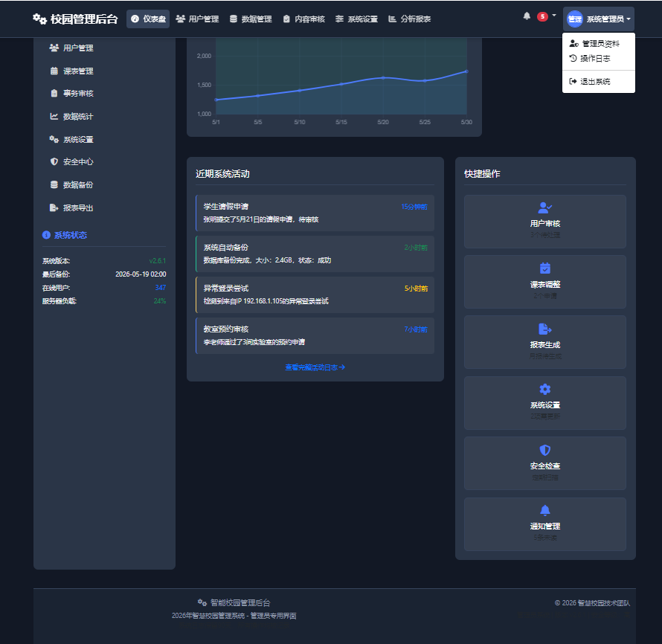Viewport: 662px width, 644px height.
Task: Click the chart data point at 5/30
Action: coord(466,71)
